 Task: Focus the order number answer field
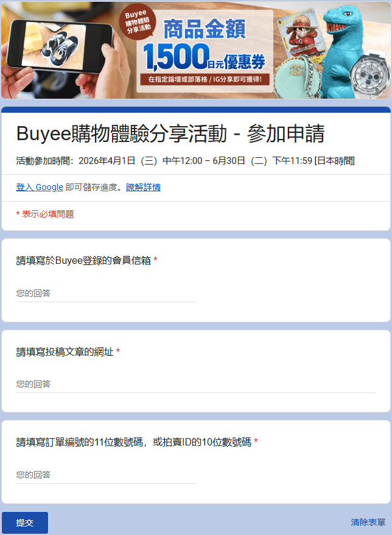106,475
